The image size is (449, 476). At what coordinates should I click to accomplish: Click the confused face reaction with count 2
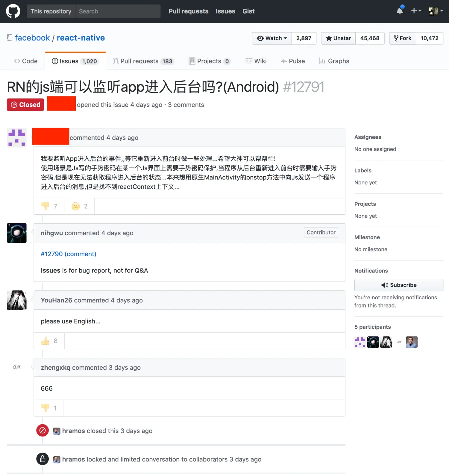pyautogui.click(x=79, y=206)
